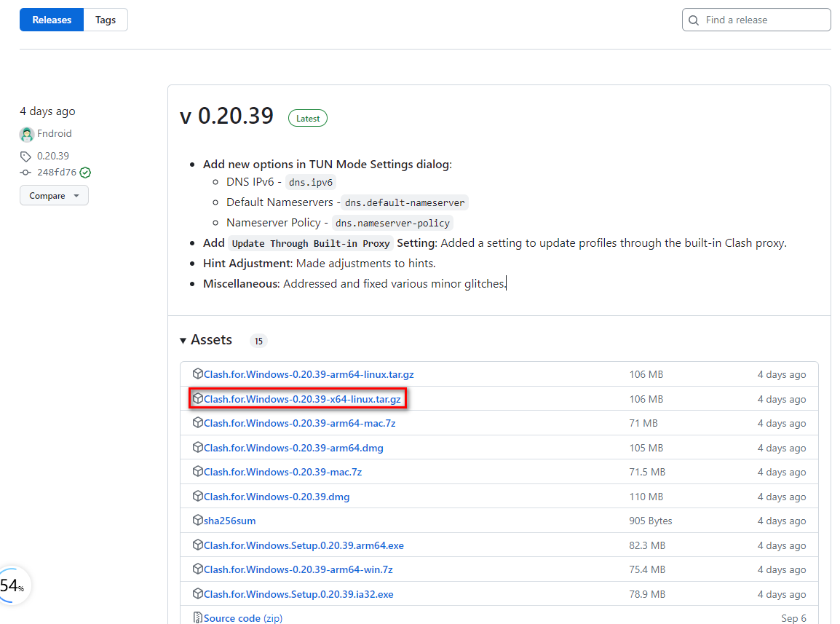Click package icon for Setup arm64.exe

click(198, 545)
